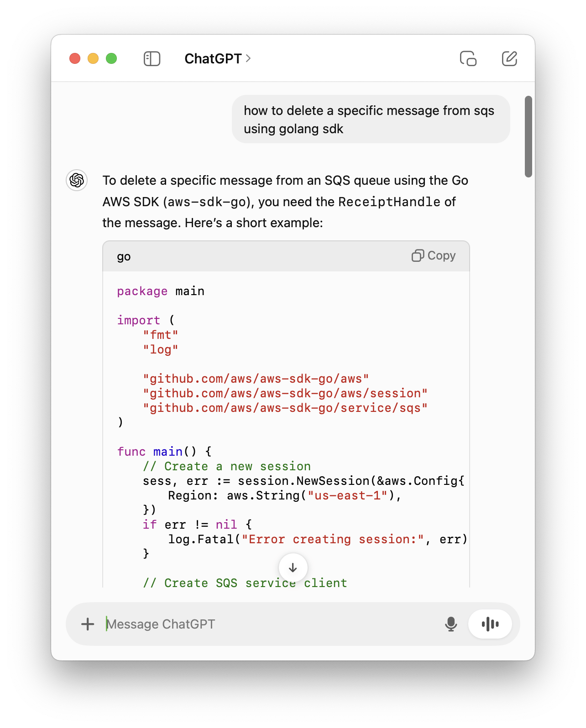Click the "// Create a new session" comment
Screen dimensions: 586x728
coord(227,466)
